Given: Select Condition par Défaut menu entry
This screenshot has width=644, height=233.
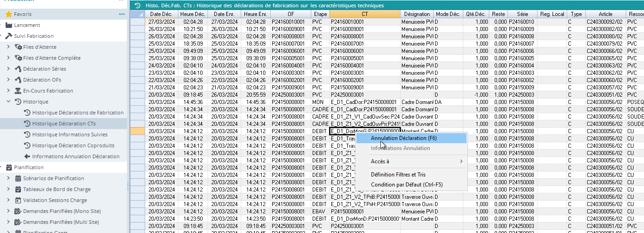Looking at the screenshot, I should pos(406,185).
